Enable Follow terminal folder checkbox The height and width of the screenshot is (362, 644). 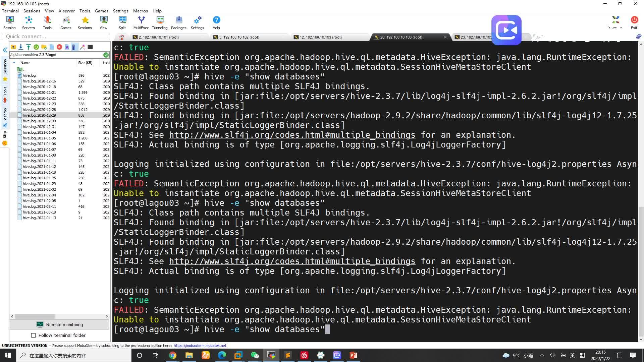coord(33,335)
